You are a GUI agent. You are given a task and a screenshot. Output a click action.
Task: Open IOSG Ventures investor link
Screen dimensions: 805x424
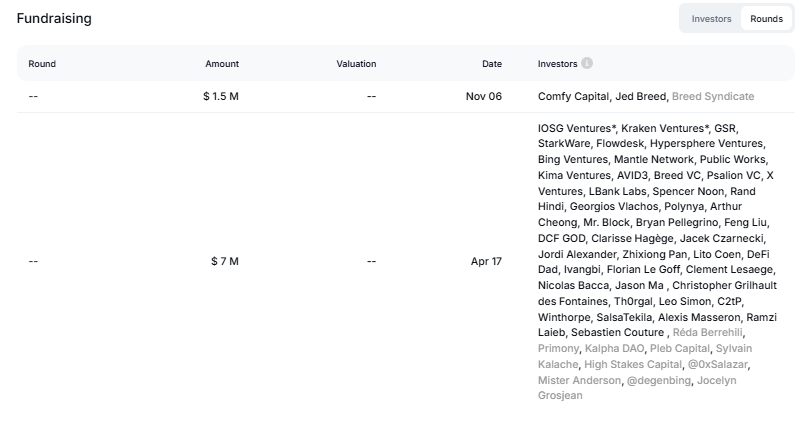pos(576,128)
